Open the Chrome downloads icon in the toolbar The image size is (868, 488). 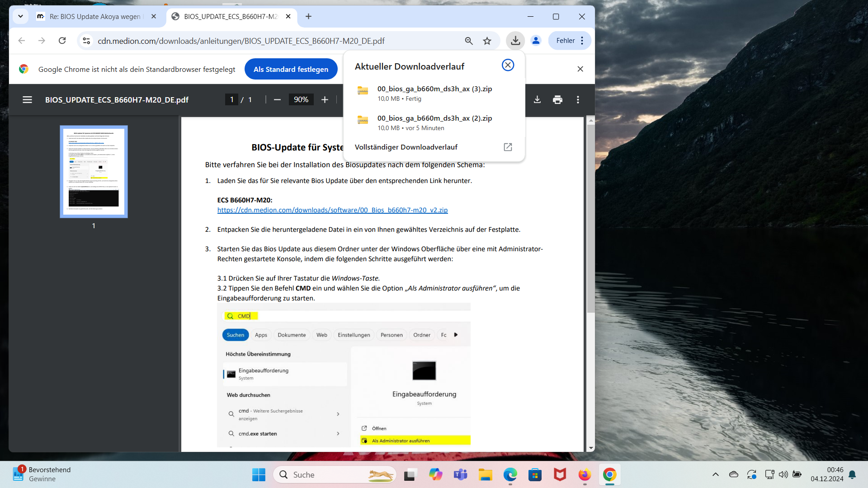coord(515,40)
